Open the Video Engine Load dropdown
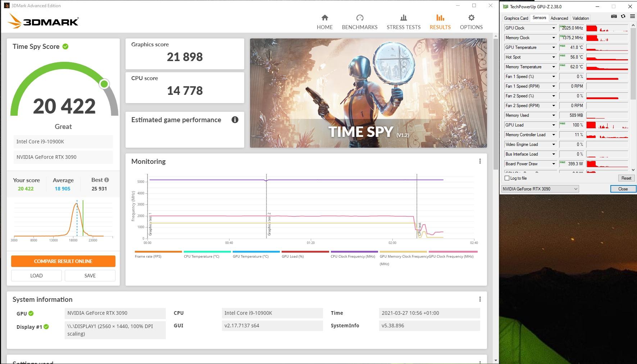637x364 pixels. pyautogui.click(x=554, y=144)
